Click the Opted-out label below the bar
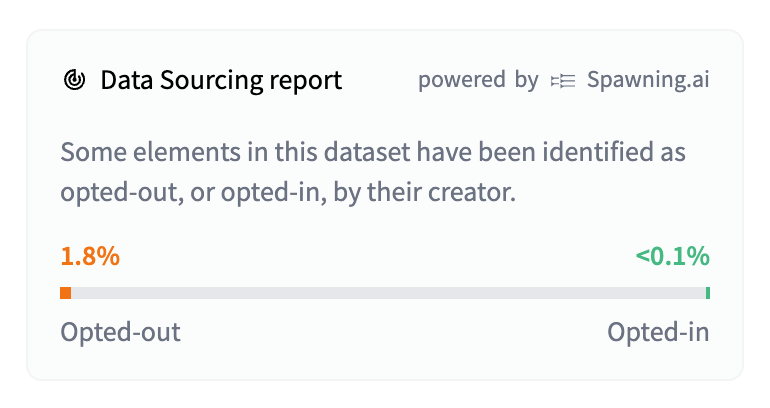Viewport: 770px width, 408px height. 121,332
